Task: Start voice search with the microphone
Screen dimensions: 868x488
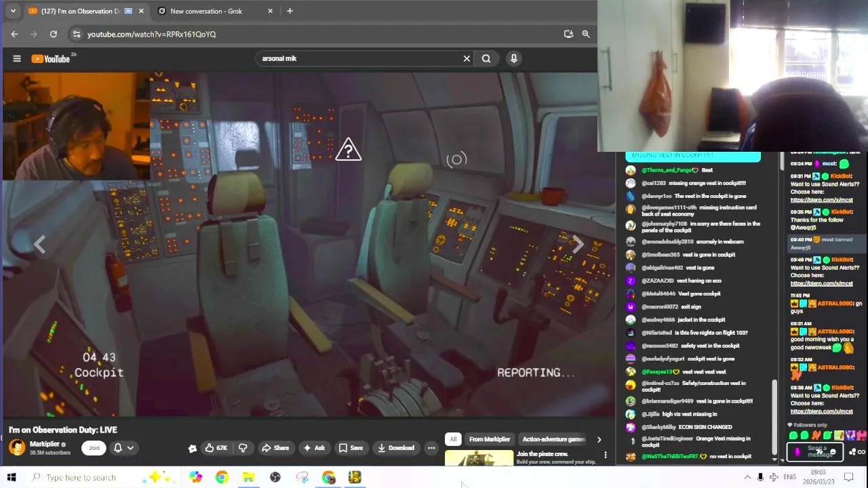Action: [x=514, y=58]
